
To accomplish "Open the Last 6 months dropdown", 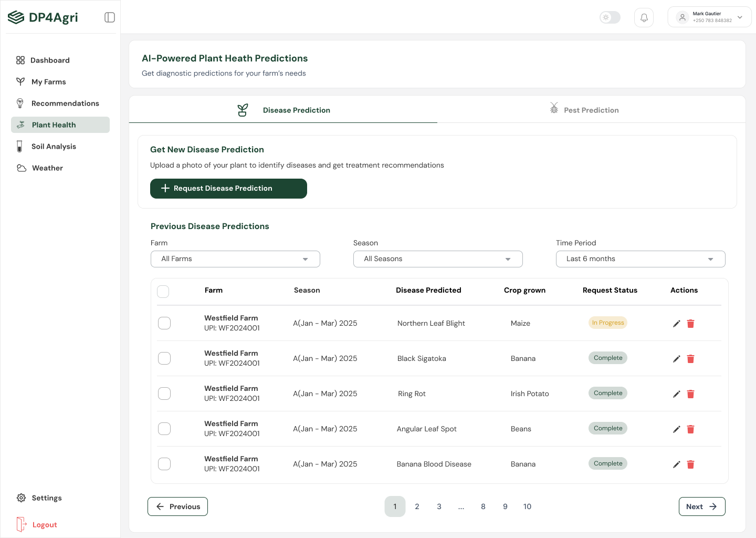I will 640,259.
